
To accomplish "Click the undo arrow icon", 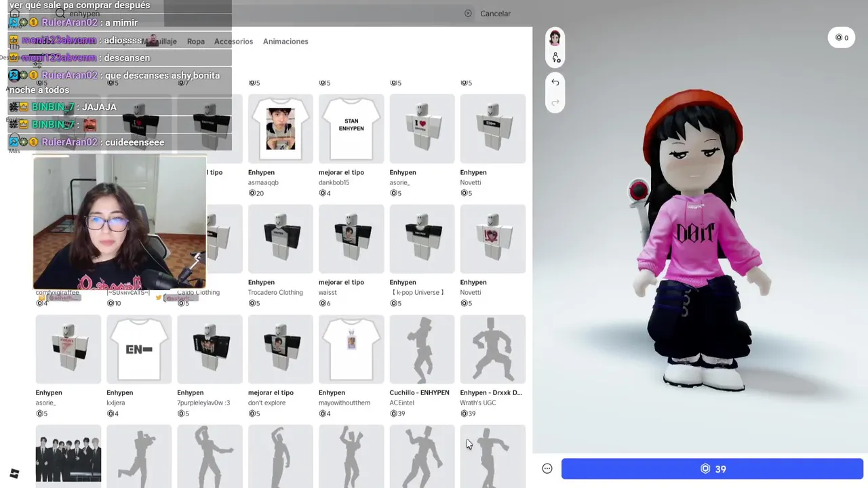I will coord(555,82).
